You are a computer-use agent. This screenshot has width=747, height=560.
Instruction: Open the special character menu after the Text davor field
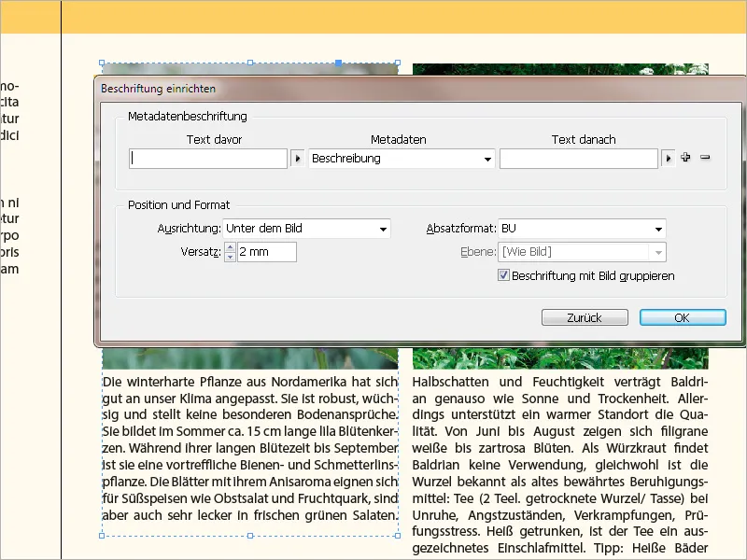pos(299,158)
